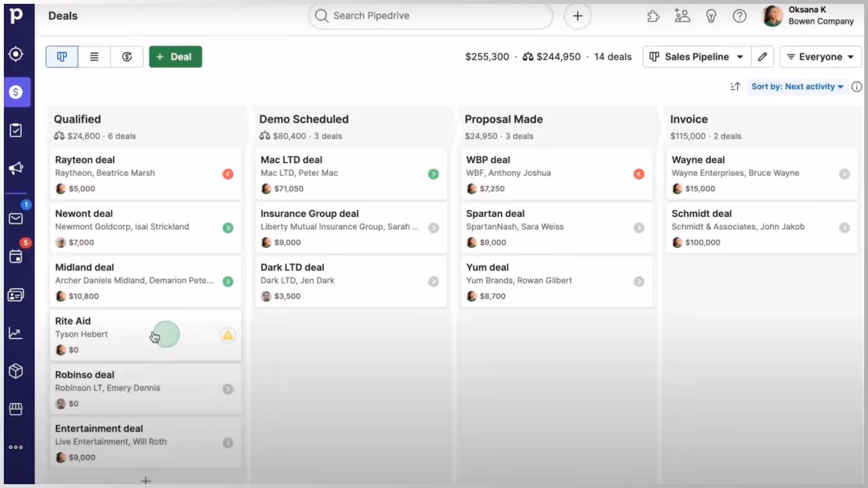
Task: Click the $255,300 total value
Action: point(487,57)
